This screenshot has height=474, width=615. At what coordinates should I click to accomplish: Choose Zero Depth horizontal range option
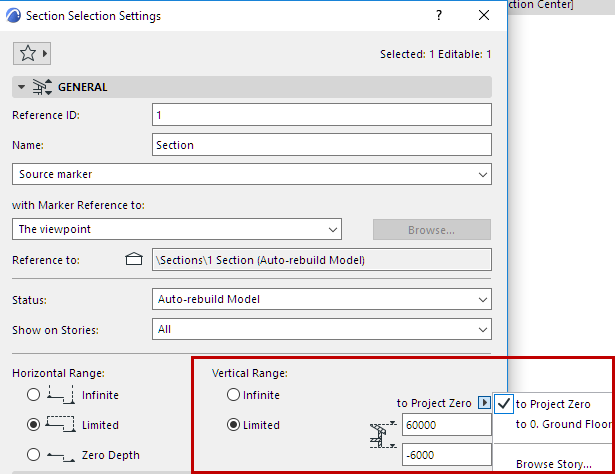point(34,454)
